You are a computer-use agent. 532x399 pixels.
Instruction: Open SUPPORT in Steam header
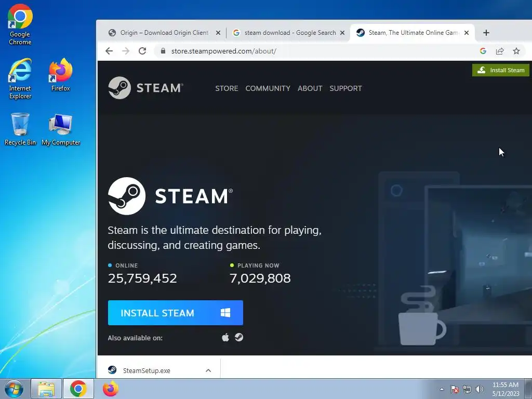345,88
